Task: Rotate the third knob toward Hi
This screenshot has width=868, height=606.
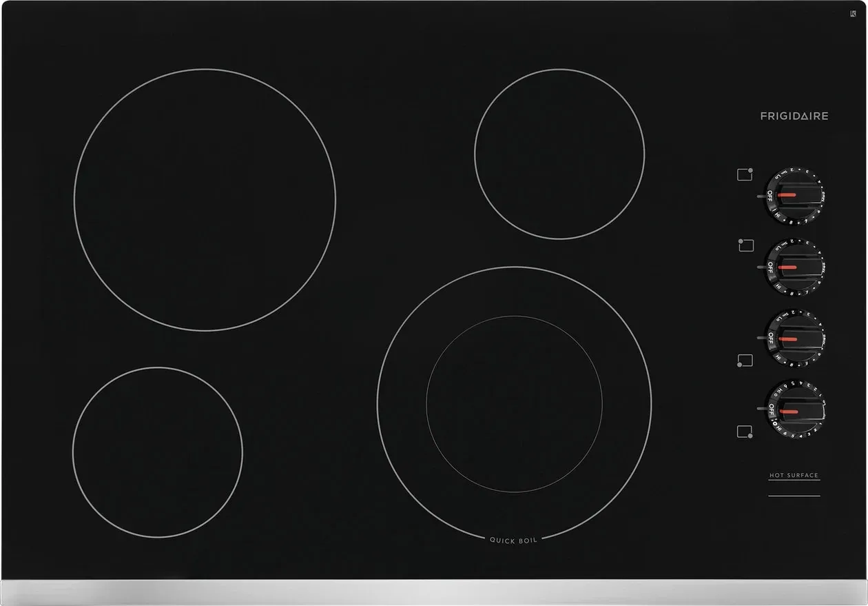Action: [x=779, y=356]
